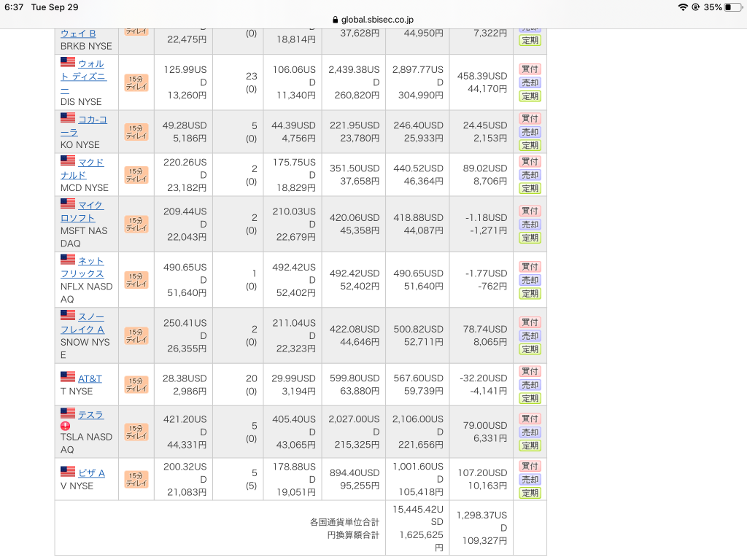Click the 15分ディレイ badge for AT&T
The width and height of the screenshot is (747, 560).
136,385
